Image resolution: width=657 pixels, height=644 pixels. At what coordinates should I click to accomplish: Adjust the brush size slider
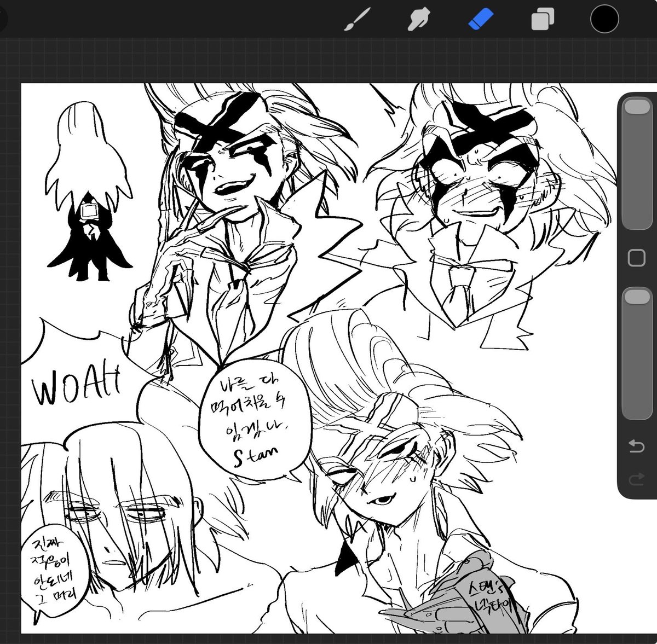click(x=636, y=164)
